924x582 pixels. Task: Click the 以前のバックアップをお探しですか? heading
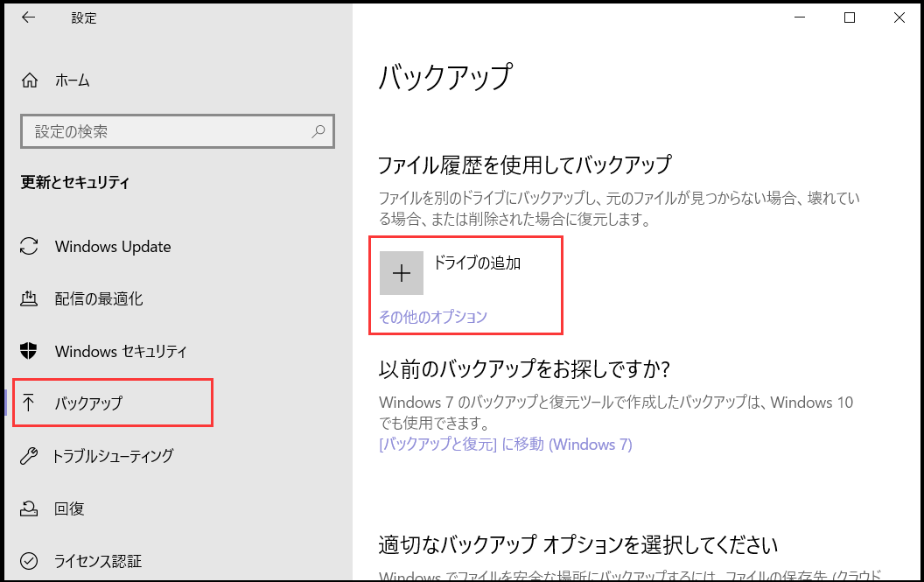[524, 369]
